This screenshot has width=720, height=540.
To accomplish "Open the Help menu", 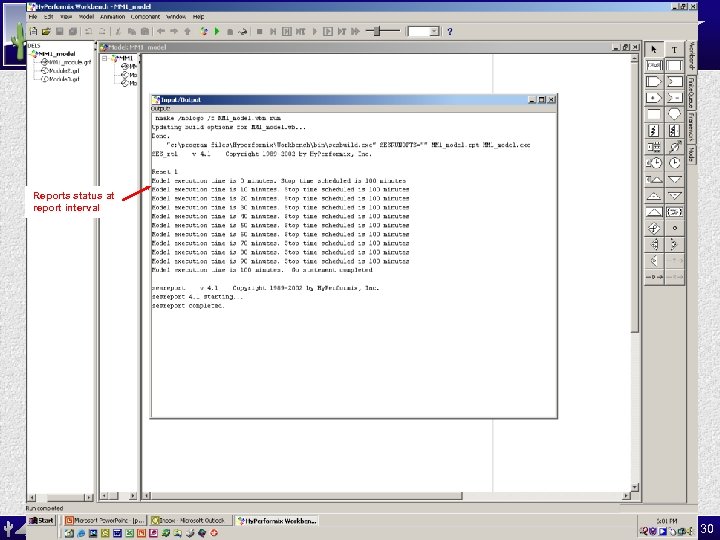I will (x=198, y=17).
